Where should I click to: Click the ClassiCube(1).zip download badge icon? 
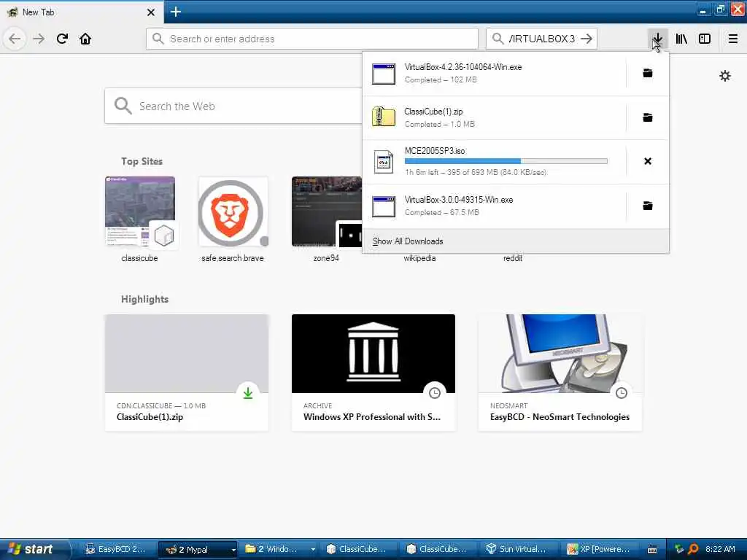tap(248, 393)
